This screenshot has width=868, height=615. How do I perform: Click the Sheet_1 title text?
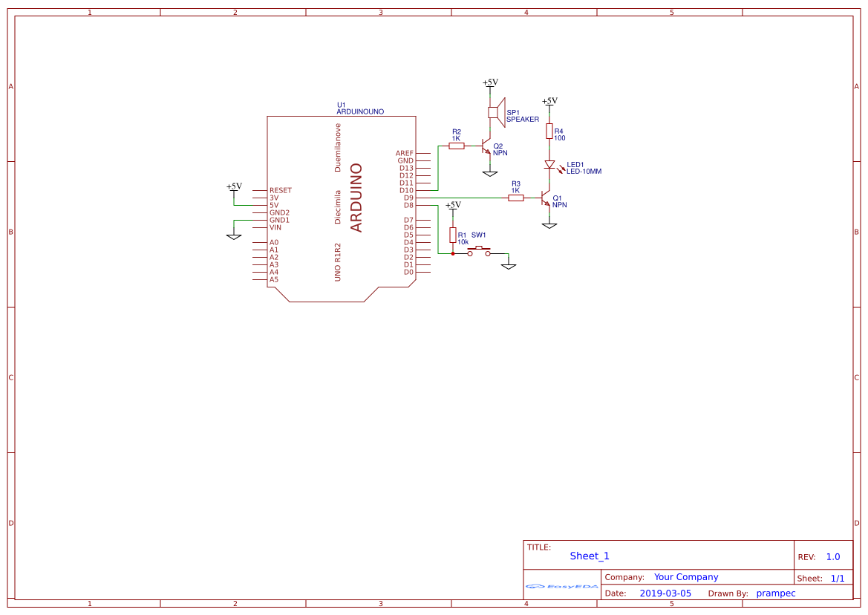588,556
